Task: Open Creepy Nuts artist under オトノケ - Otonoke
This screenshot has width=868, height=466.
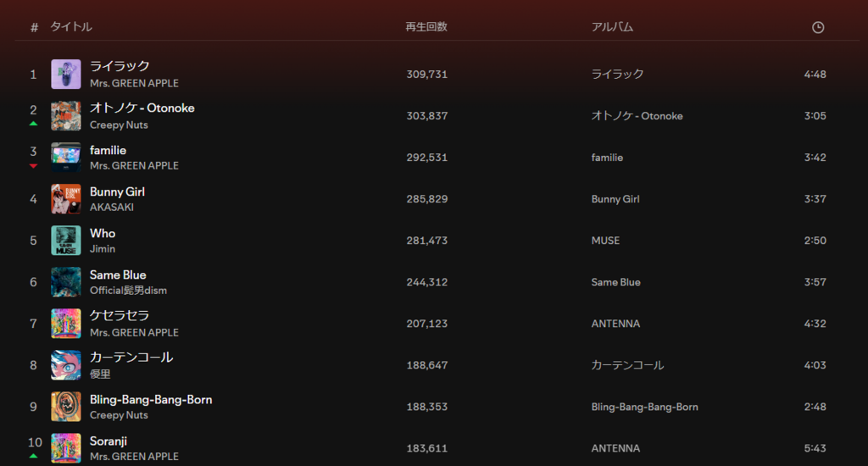Action: click(x=119, y=125)
